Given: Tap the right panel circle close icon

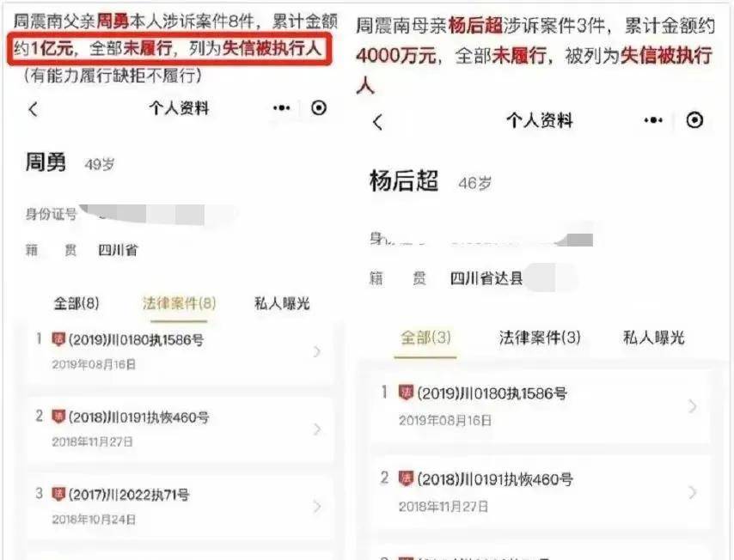Looking at the screenshot, I should click(694, 120).
